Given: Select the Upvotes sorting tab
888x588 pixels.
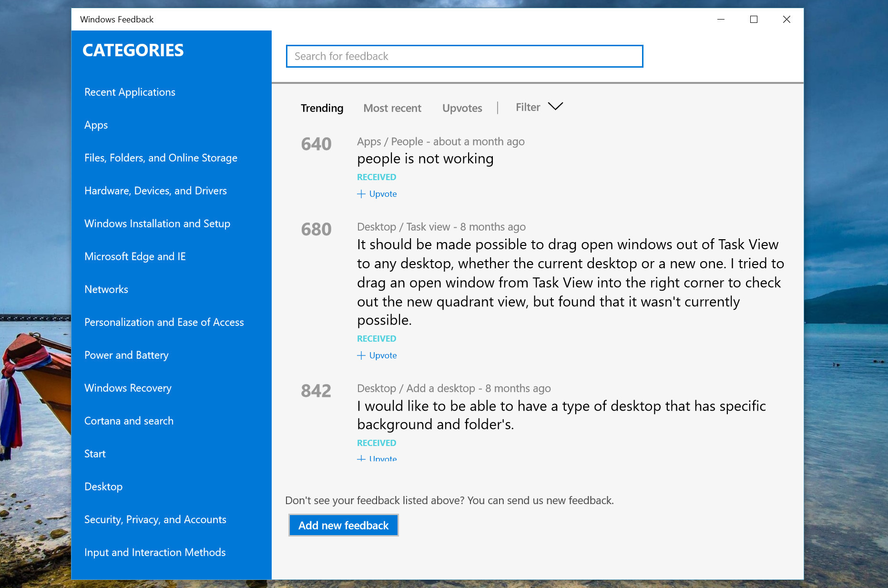Looking at the screenshot, I should coord(462,108).
